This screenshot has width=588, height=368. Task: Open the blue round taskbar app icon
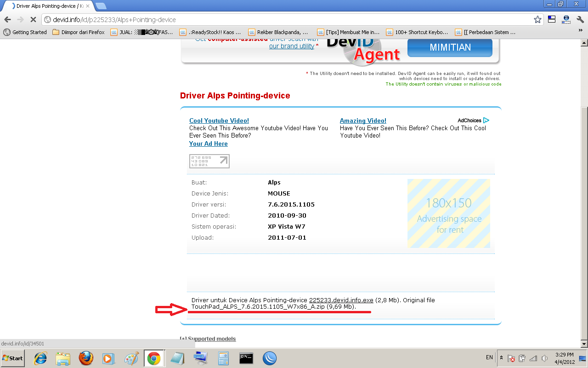[269, 358]
